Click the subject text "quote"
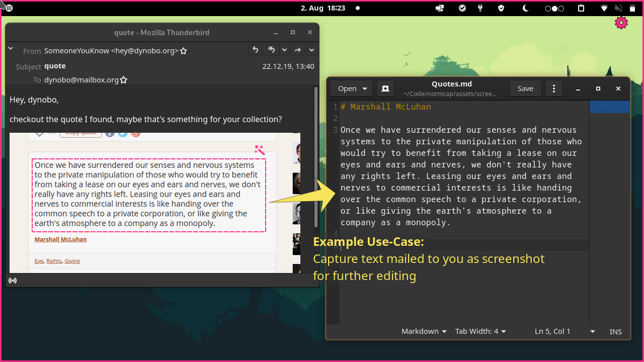Screen dimensions: 644x362 click(x=55, y=66)
